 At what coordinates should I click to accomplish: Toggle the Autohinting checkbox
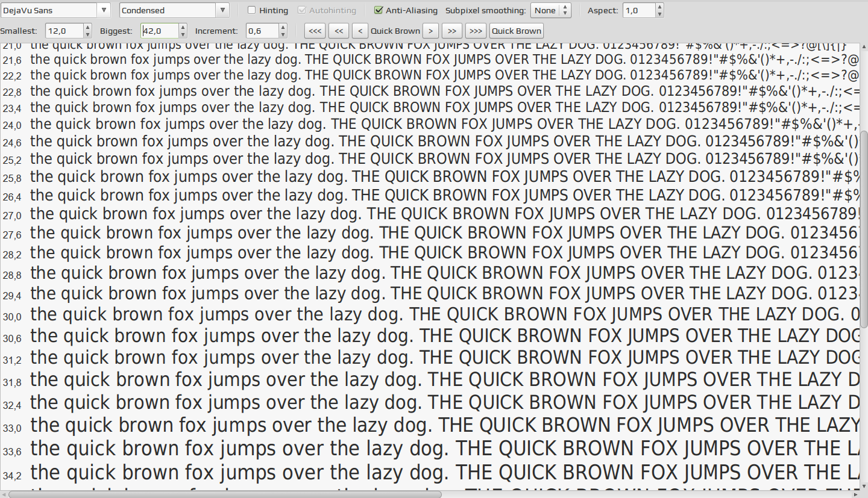[x=302, y=10]
